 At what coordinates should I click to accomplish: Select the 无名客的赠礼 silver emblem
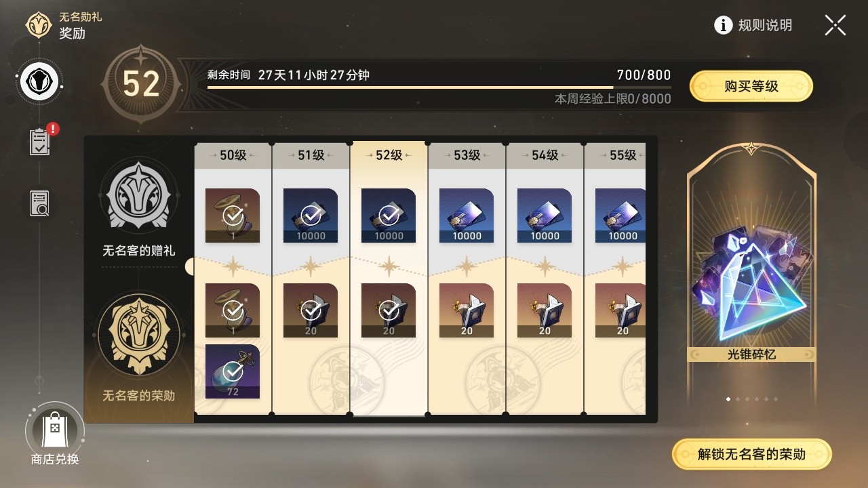tap(139, 197)
